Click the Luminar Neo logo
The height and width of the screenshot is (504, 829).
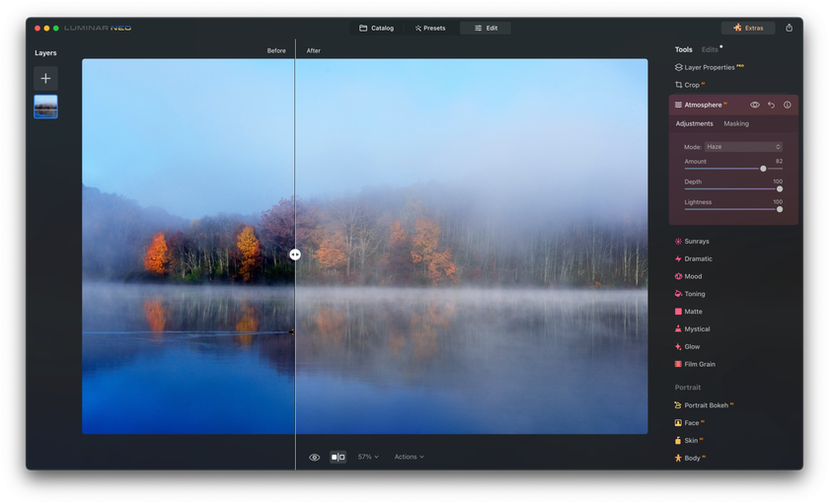click(98, 28)
